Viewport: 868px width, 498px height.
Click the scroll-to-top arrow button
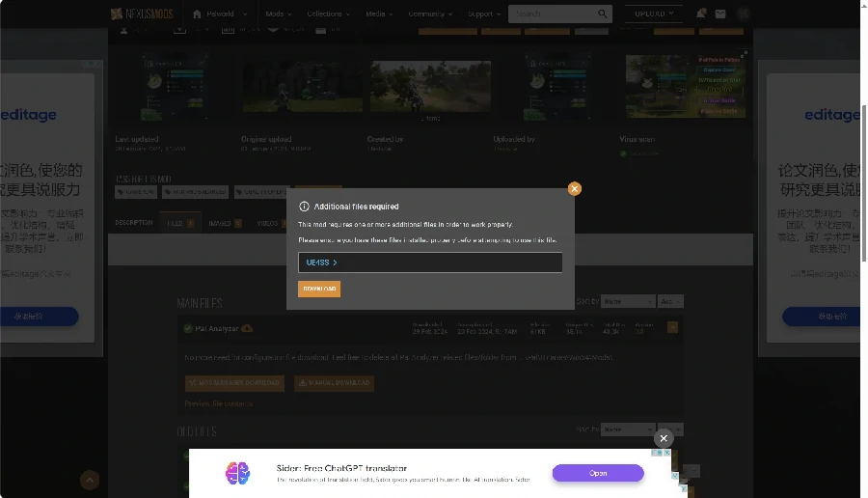click(90, 481)
